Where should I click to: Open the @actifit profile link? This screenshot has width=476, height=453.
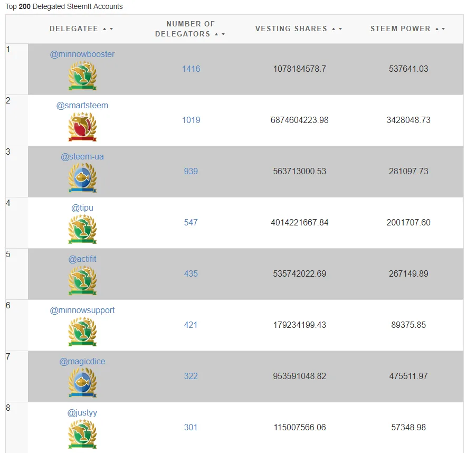pos(82,259)
